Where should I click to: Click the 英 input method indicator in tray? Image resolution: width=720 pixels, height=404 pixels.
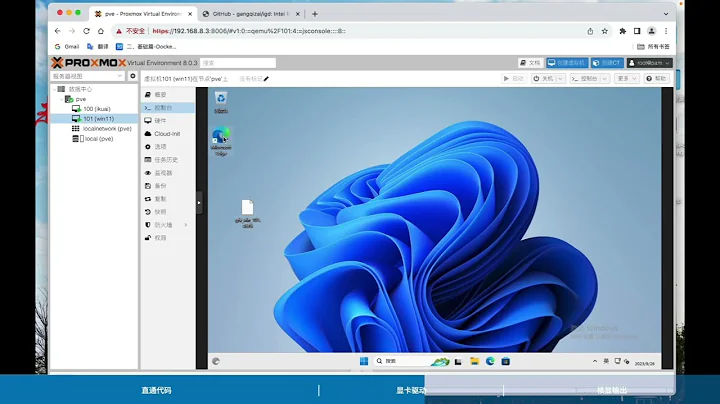point(606,361)
